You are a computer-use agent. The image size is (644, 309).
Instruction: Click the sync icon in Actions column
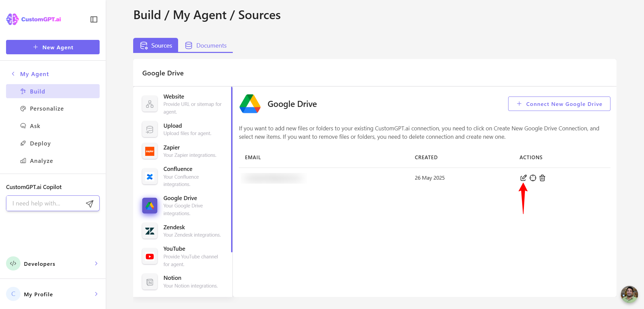click(x=533, y=178)
